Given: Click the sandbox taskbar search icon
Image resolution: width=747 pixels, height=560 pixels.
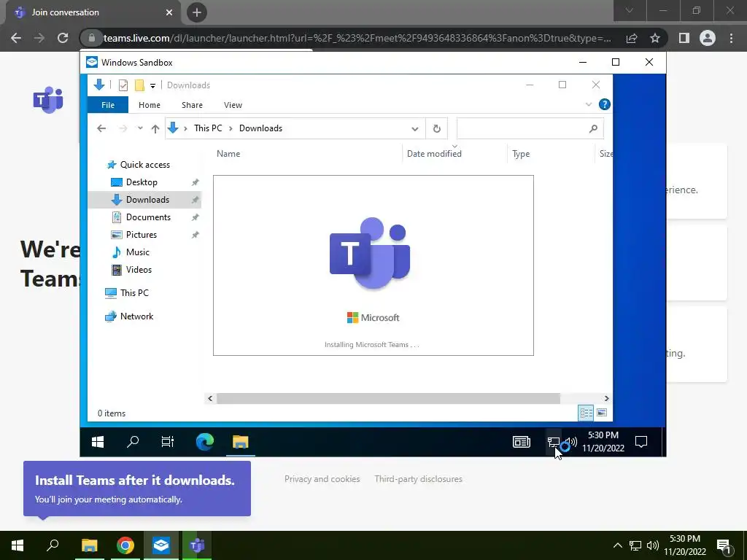Looking at the screenshot, I should click(x=133, y=442).
